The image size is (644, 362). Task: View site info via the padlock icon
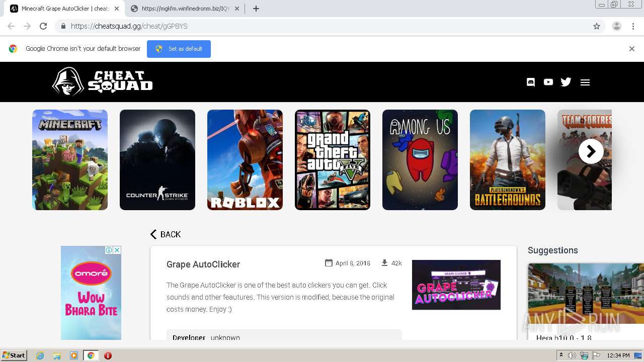point(63,26)
